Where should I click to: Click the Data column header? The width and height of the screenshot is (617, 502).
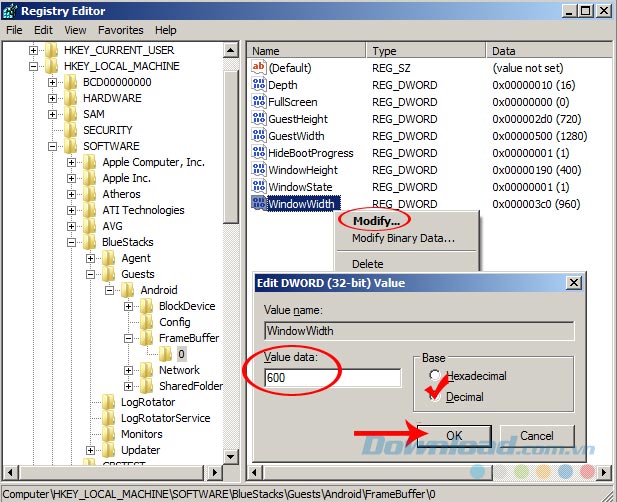coord(503,50)
